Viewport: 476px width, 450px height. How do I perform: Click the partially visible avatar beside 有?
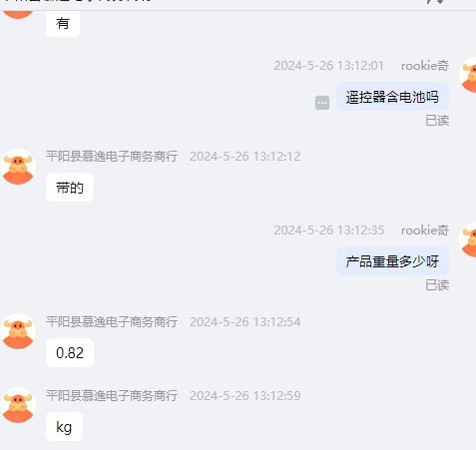18,15
